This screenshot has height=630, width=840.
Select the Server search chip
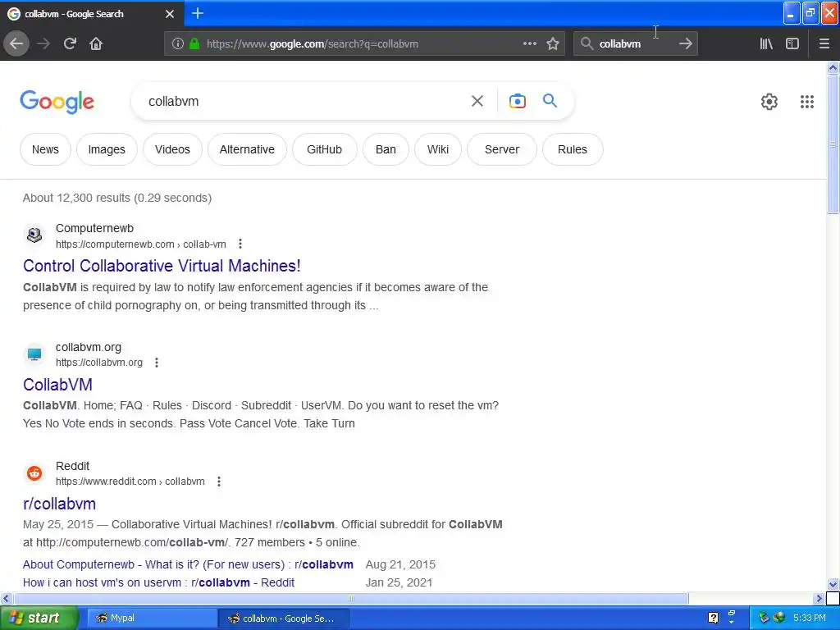click(x=502, y=149)
